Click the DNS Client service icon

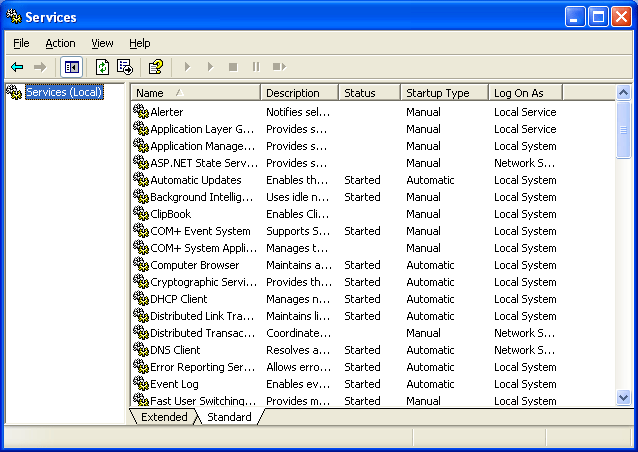coord(141,350)
